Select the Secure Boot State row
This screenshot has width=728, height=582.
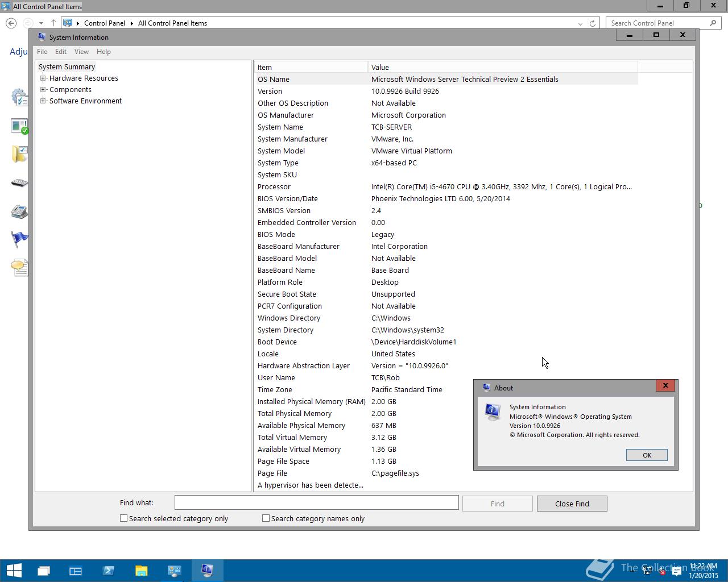tap(446, 294)
